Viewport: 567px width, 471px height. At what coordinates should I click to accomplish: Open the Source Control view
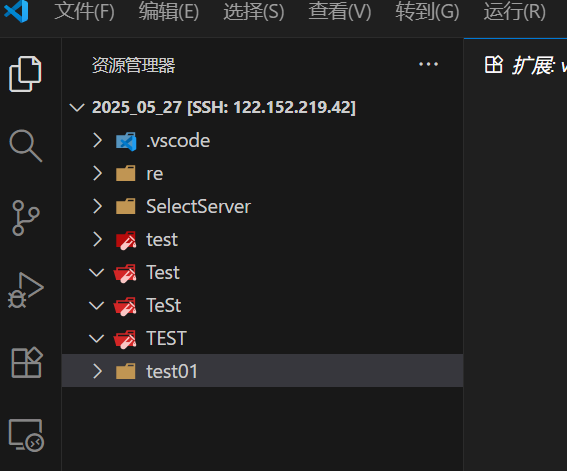(x=25, y=218)
